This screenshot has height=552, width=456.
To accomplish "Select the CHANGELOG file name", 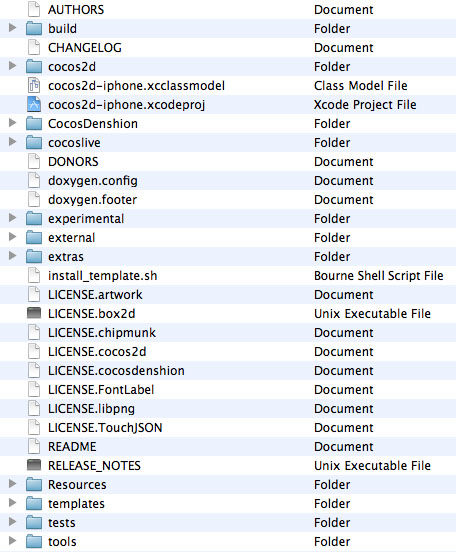I will point(85,48).
